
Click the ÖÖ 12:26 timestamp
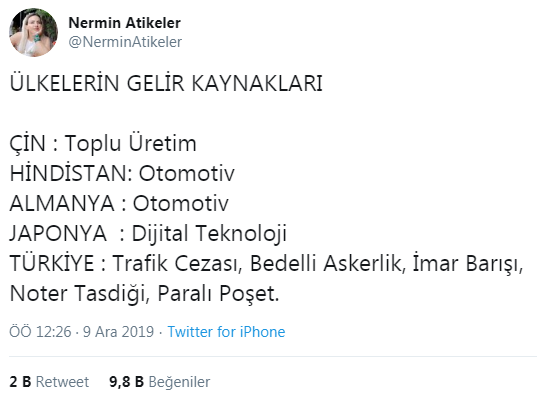click(40, 332)
